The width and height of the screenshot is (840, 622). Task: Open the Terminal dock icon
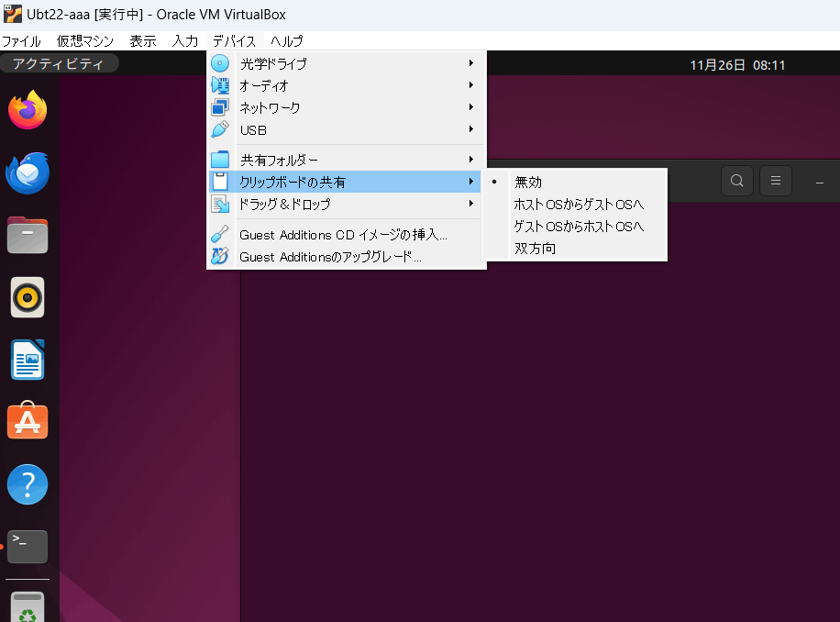coord(28,547)
